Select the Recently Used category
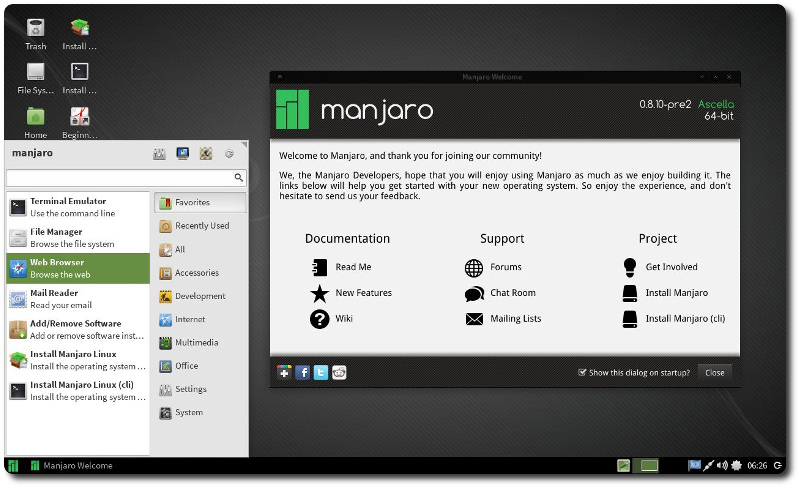The image size is (800, 488). [200, 226]
